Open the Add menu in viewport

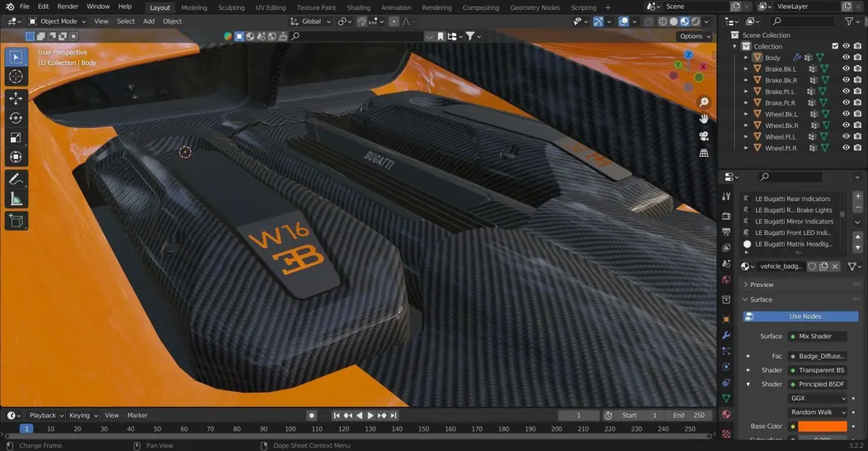point(149,22)
